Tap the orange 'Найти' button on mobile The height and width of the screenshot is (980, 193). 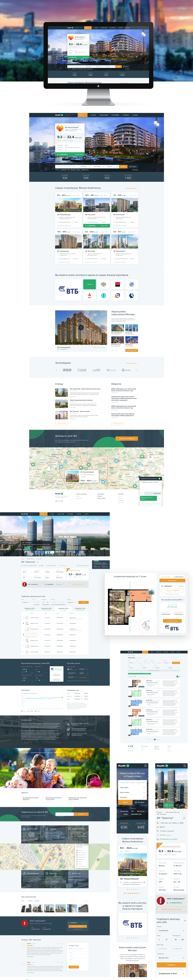tap(125, 802)
